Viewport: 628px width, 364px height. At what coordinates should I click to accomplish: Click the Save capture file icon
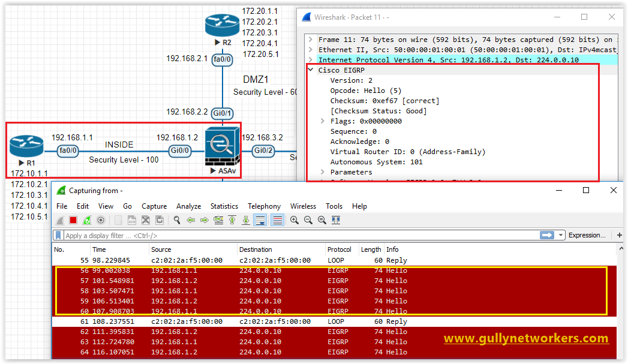[x=132, y=220]
